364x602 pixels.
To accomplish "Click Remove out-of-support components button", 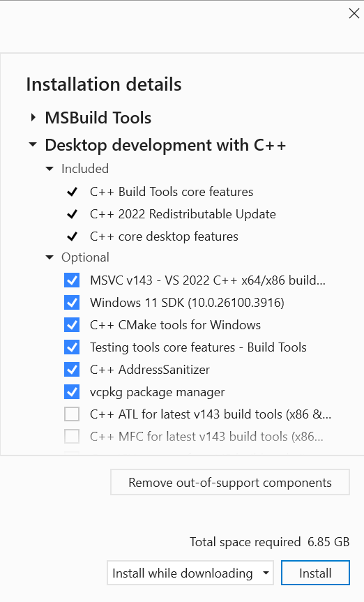I will coord(230,482).
